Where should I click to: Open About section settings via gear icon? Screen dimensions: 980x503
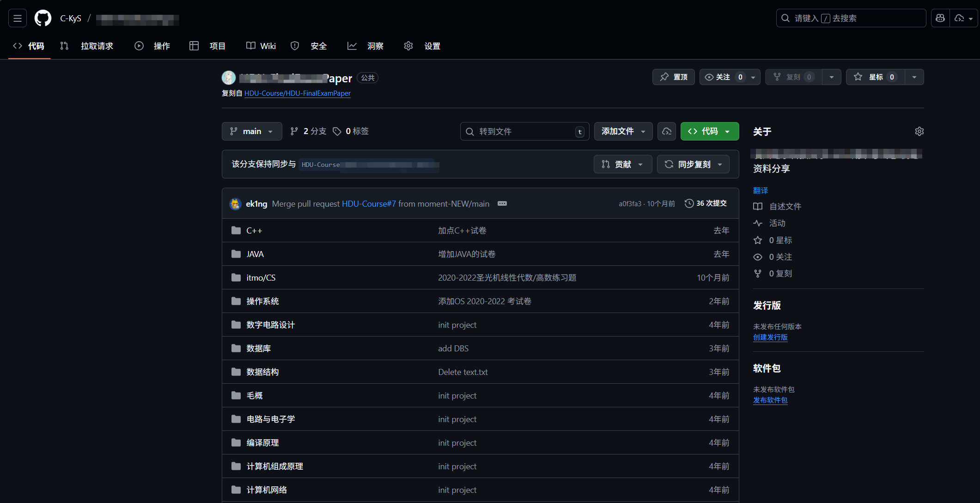[919, 131]
